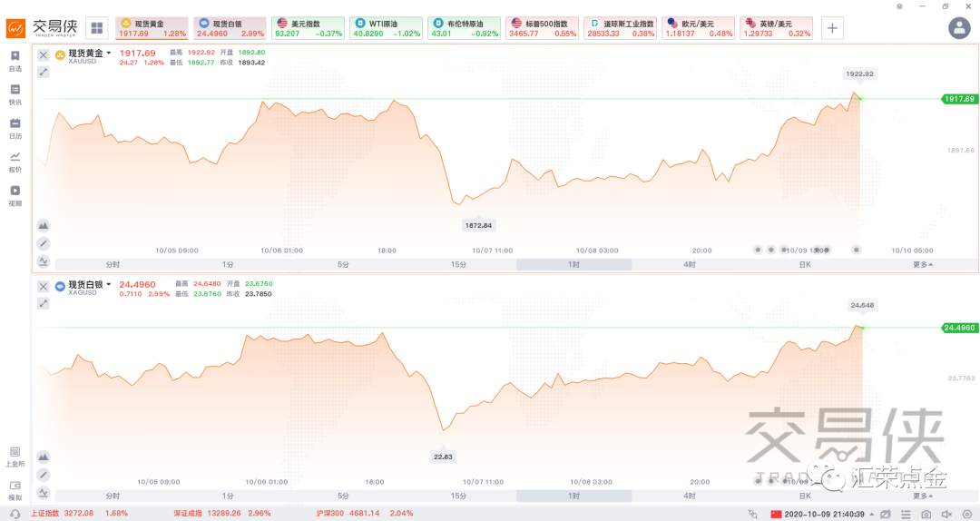Add a new symbol with plus button
Image resolution: width=980 pixels, height=521 pixels.
832,28
